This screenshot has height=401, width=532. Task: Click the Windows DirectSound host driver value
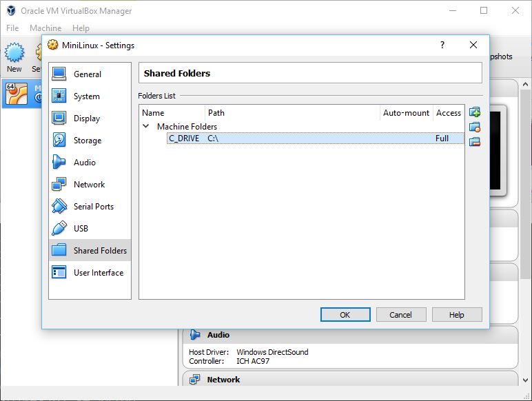272,352
